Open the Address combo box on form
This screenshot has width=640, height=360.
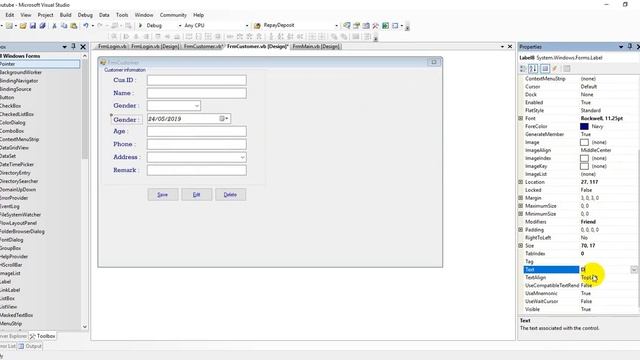242,157
